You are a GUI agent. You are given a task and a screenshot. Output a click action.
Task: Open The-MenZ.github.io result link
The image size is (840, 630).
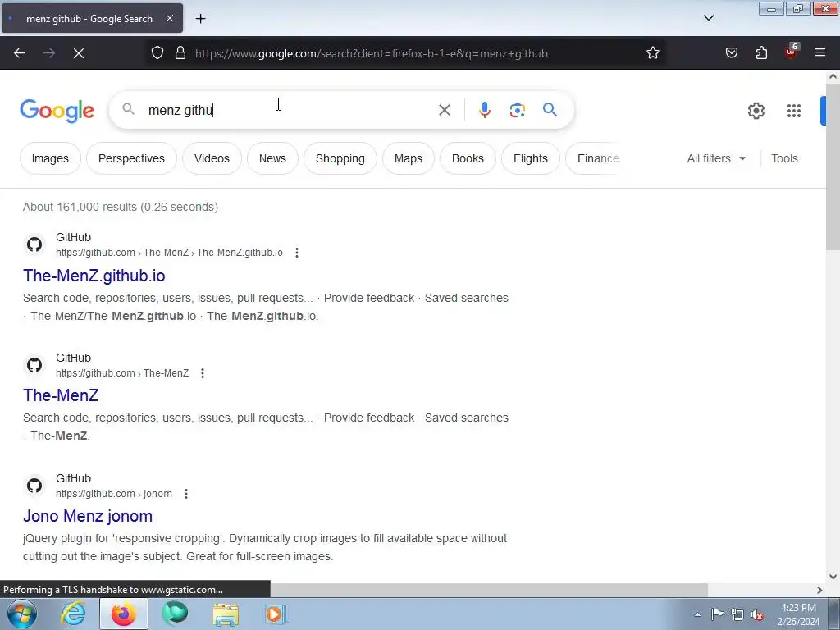[x=94, y=276]
